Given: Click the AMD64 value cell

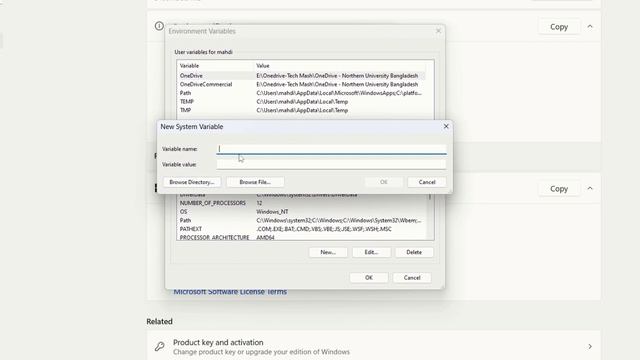Looking at the screenshot, I should click(265, 237).
